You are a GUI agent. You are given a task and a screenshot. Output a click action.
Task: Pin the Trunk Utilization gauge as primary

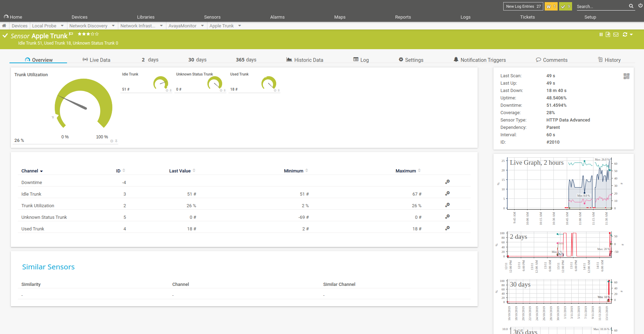click(x=116, y=141)
